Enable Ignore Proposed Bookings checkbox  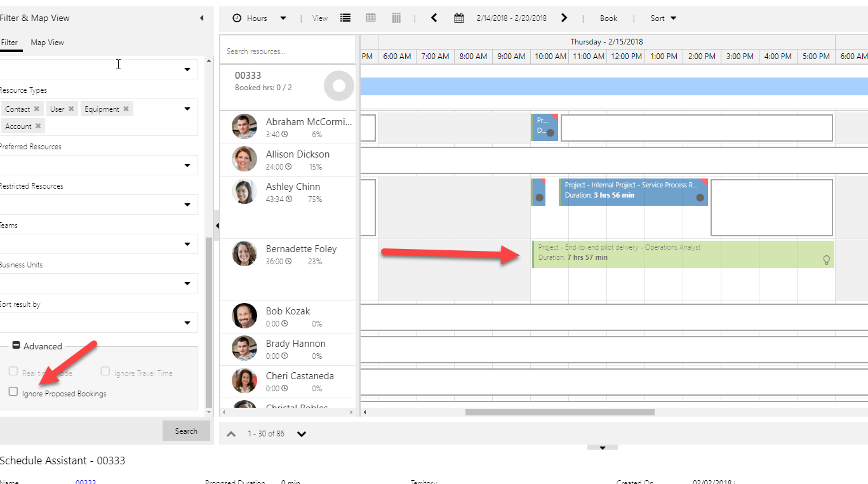coord(13,392)
